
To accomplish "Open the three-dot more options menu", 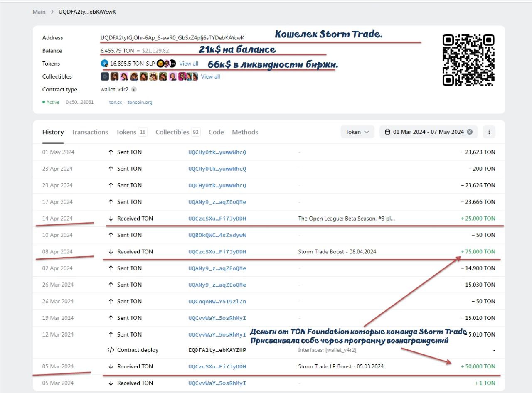I will [x=489, y=132].
